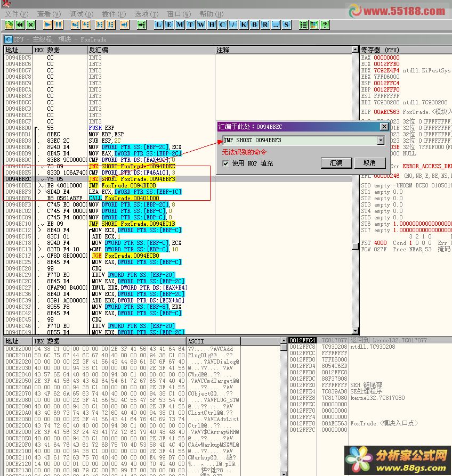Click the Open file toolbar icon

(10, 25)
